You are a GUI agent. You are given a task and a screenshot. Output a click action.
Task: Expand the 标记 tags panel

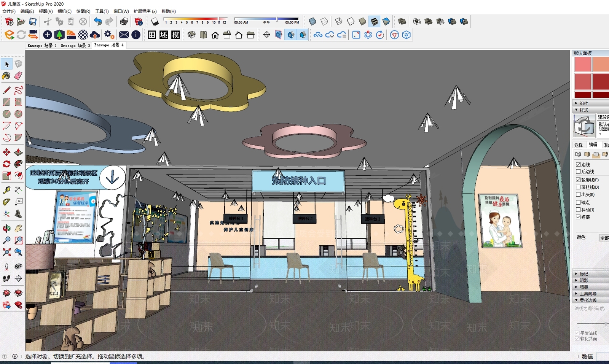click(591, 274)
